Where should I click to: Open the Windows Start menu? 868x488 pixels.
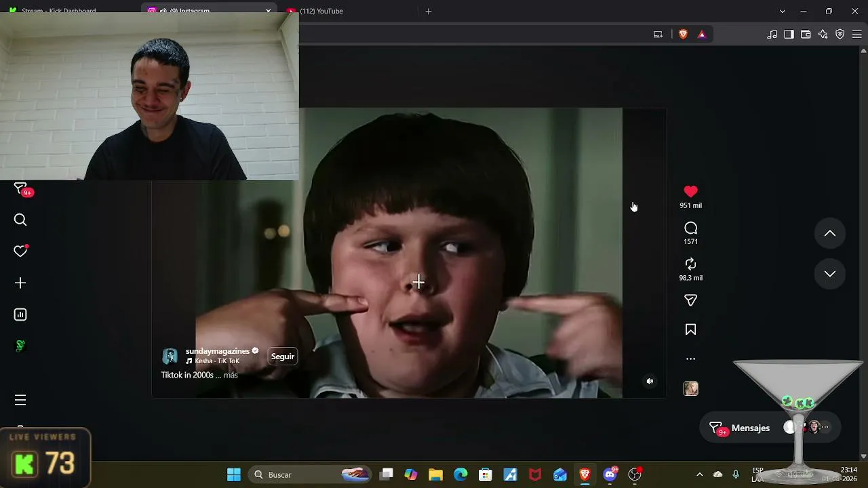[234, 474]
